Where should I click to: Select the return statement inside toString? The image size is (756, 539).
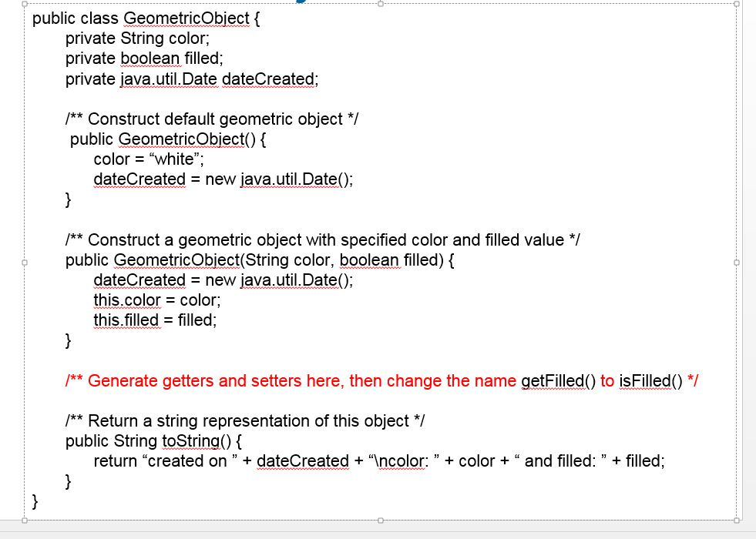[x=378, y=460]
